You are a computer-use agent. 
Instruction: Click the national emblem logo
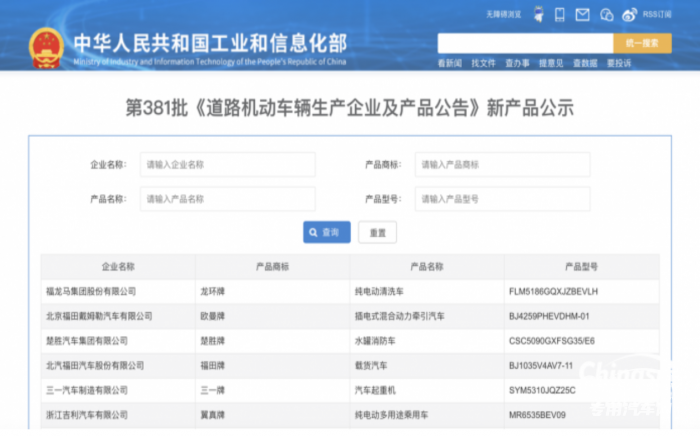tap(46, 48)
